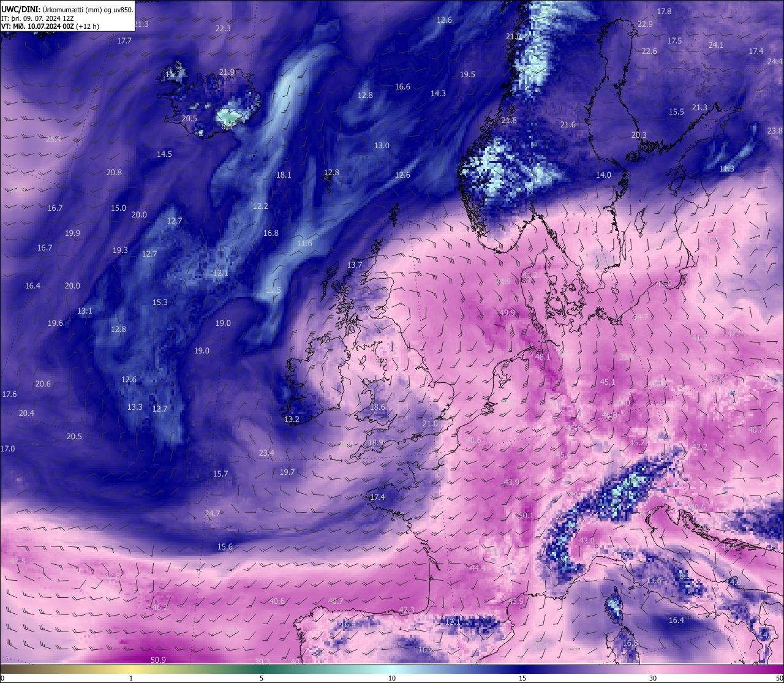This screenshot has width=784, height=683.
Task: Click the value 20.8 on the map
Action: coord(114,172)
